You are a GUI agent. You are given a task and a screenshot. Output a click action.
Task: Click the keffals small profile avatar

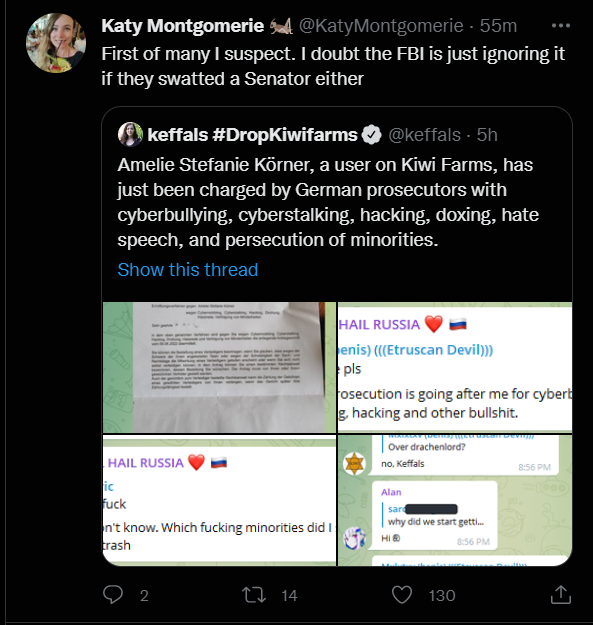pyautogui.click(x=130, y=134)
